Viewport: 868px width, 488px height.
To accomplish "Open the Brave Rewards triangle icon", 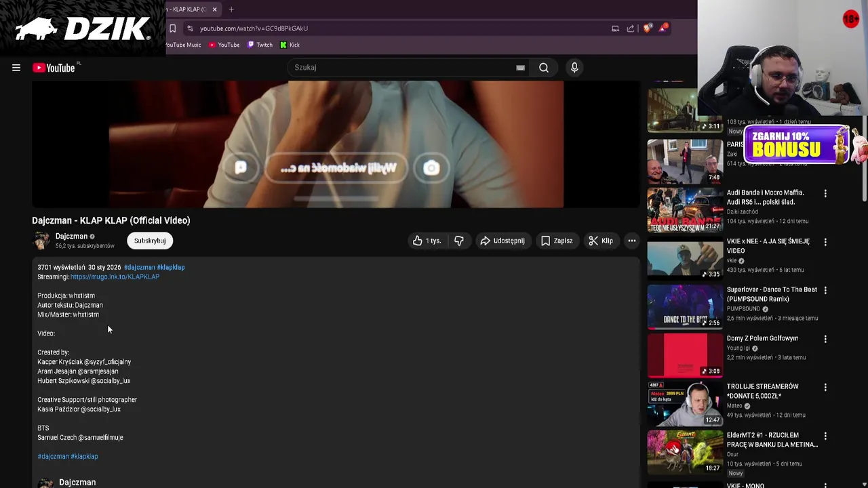I will tap(663, 28).
